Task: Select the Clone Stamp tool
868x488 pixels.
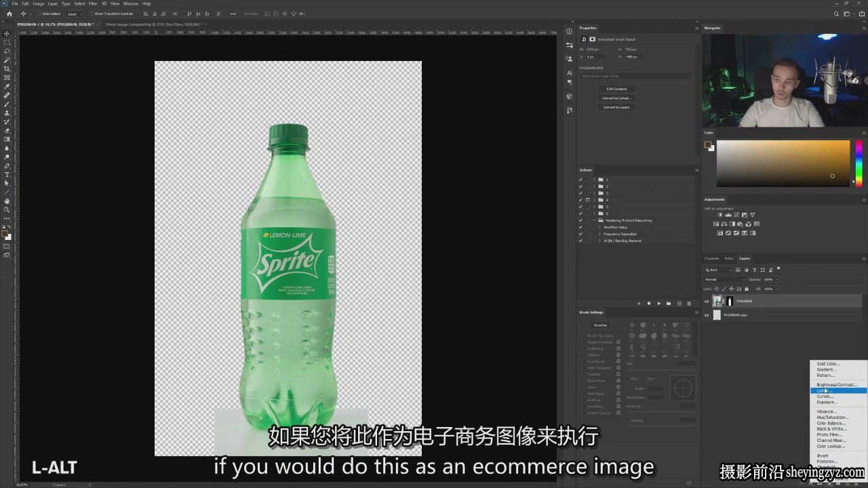Action: pos(7,113)
